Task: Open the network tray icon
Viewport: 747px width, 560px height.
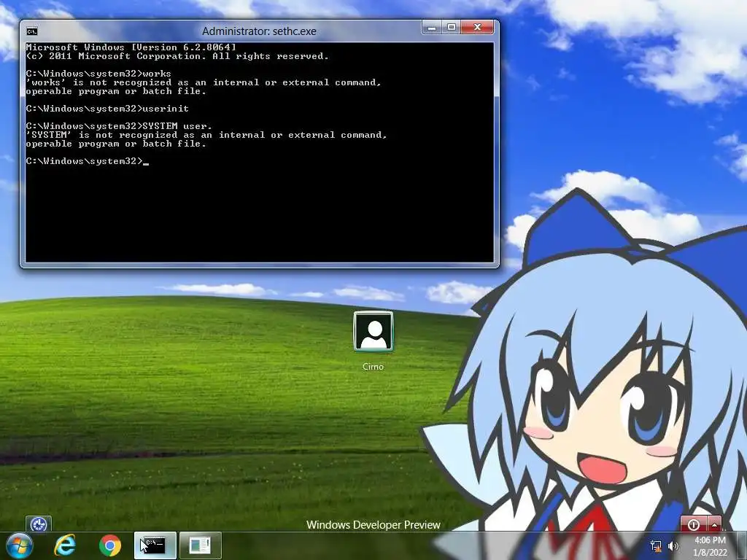Action: [x=656, y=545]
